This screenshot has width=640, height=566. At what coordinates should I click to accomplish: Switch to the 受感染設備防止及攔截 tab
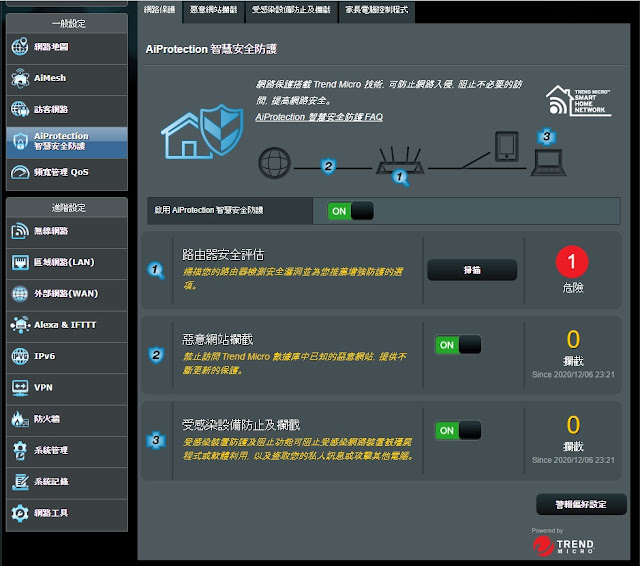click(291, 10)
